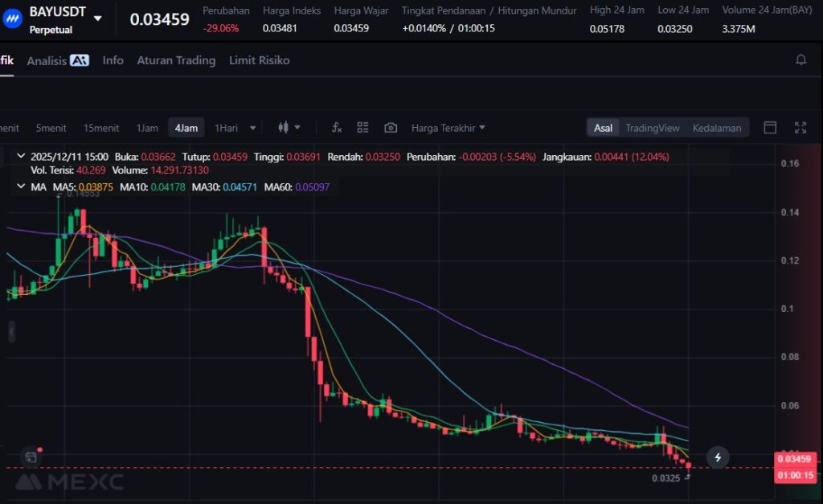Click the notification bell icon
The width and height of the screenshot is (823, 504).
click(x=800, y=60)
